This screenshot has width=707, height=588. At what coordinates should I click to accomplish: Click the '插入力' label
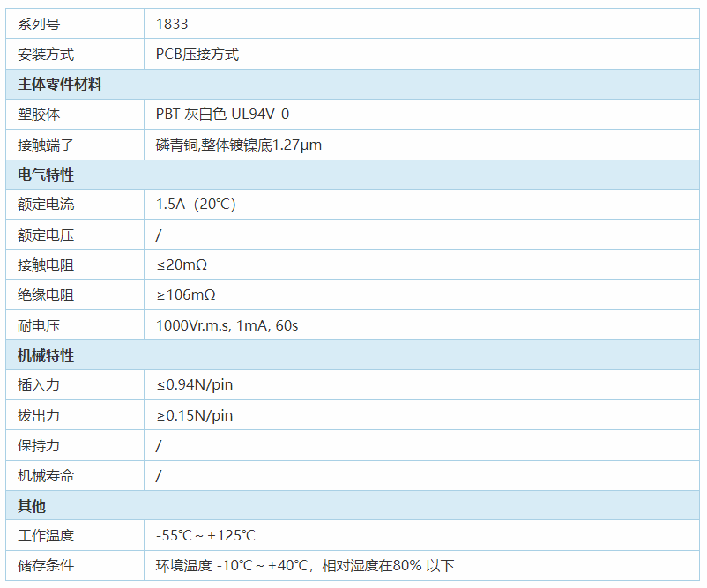[39, 385]
